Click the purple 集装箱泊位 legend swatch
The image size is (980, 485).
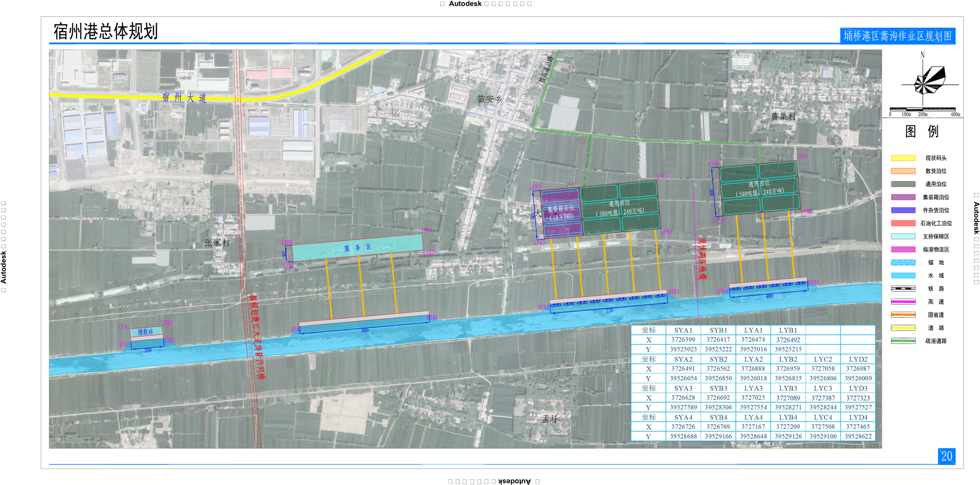coord(903,197)
